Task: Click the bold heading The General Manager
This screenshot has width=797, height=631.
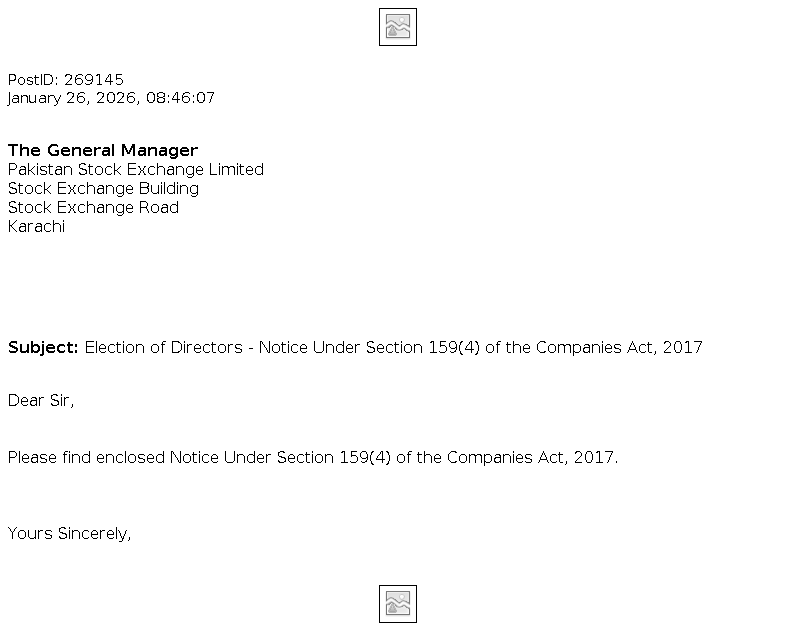Action: click(x=103, y=150)
